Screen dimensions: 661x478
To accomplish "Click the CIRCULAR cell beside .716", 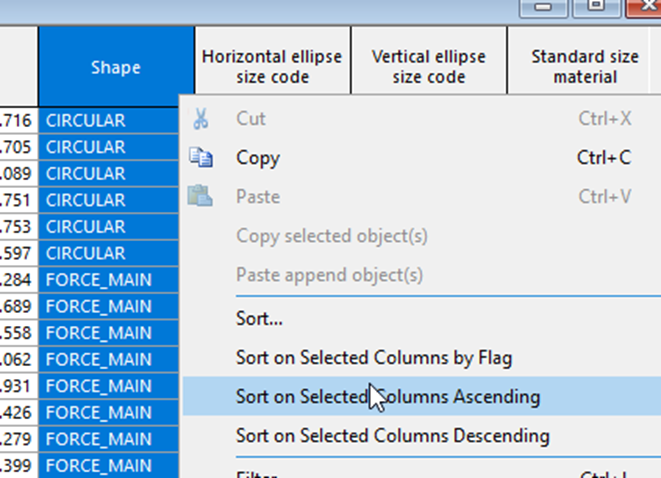I will click(x=108, y=121).
